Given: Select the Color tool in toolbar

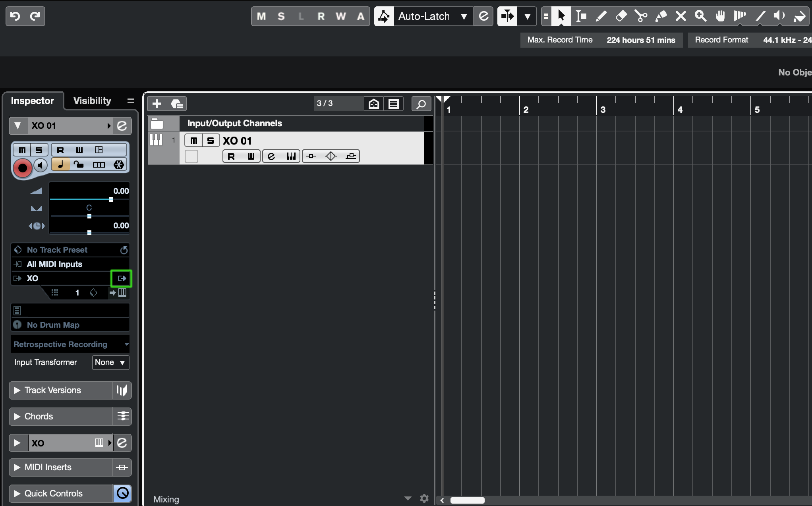Looking at the screenshot, I should click(799, 16).
